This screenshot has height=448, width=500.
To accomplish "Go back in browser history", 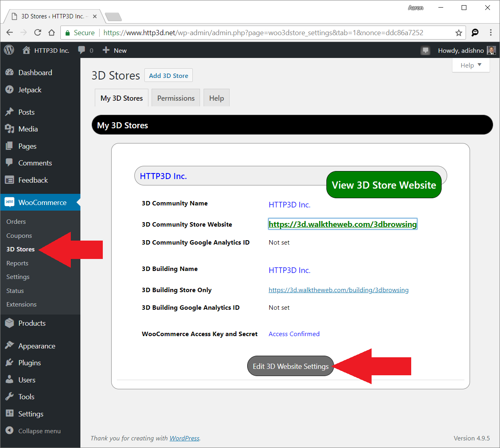I will (10, 33).
